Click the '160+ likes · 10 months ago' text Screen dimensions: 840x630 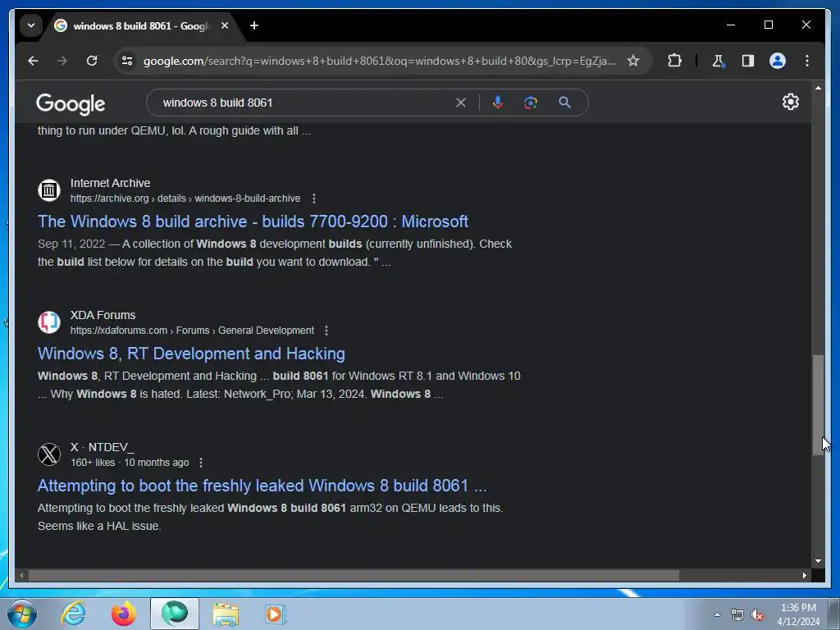130,463
